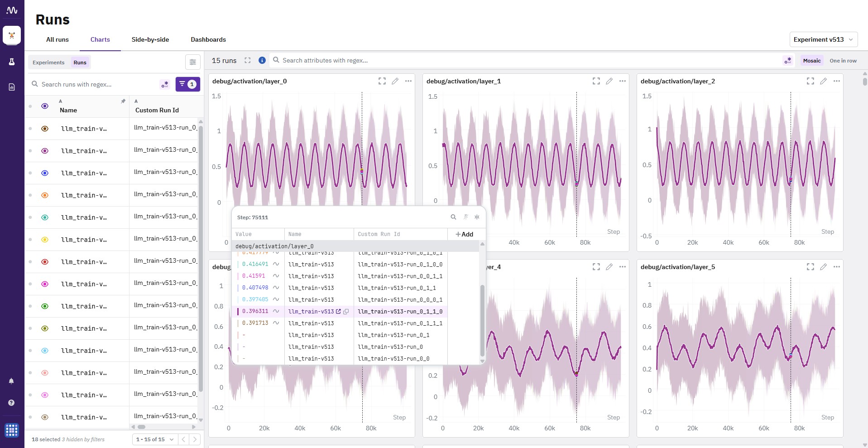The height and width of the screenshot is (448, 868).
Task: Click in Search runs with regex field
Action: pos(97,84)
